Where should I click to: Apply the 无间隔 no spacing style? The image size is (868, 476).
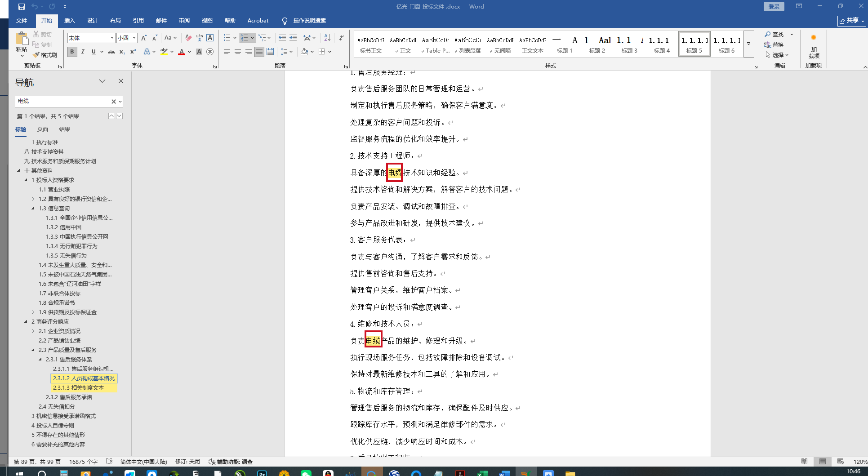click(x=500, y=44)
